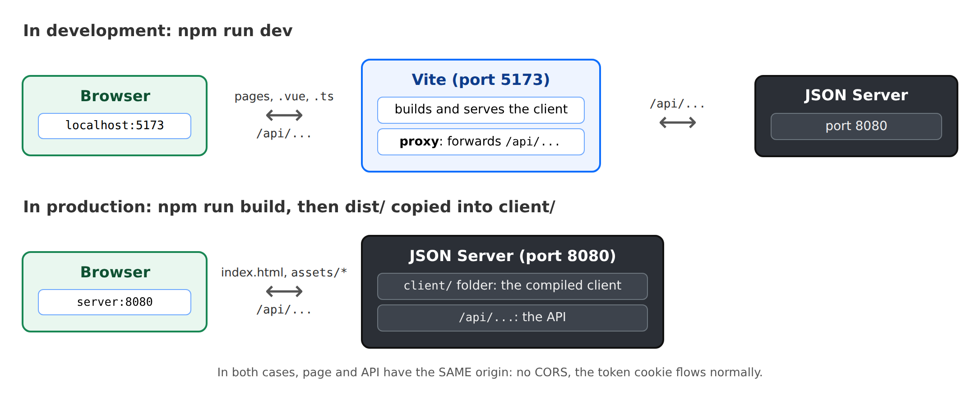Screen dimensions: 980x402
Task: Select the "proxy: forwards /api/..." box
Action: click(x=481, y=142)
